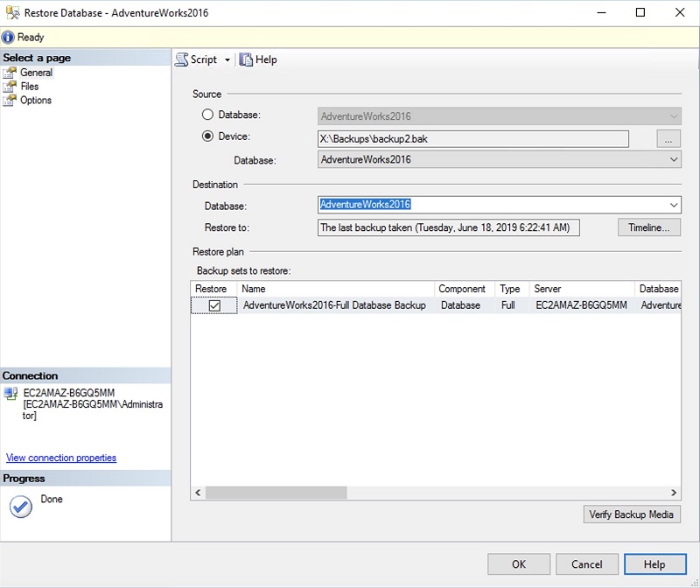Click the General page icon

(x=10, y=73)
